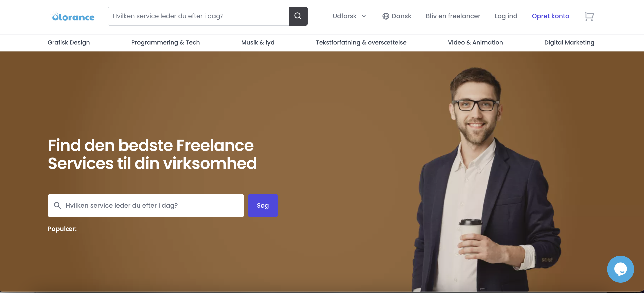The height and width of the screenshot is (293, 644).
Task: Go to Video & Animation category
Action: click(x=475, y=42)
